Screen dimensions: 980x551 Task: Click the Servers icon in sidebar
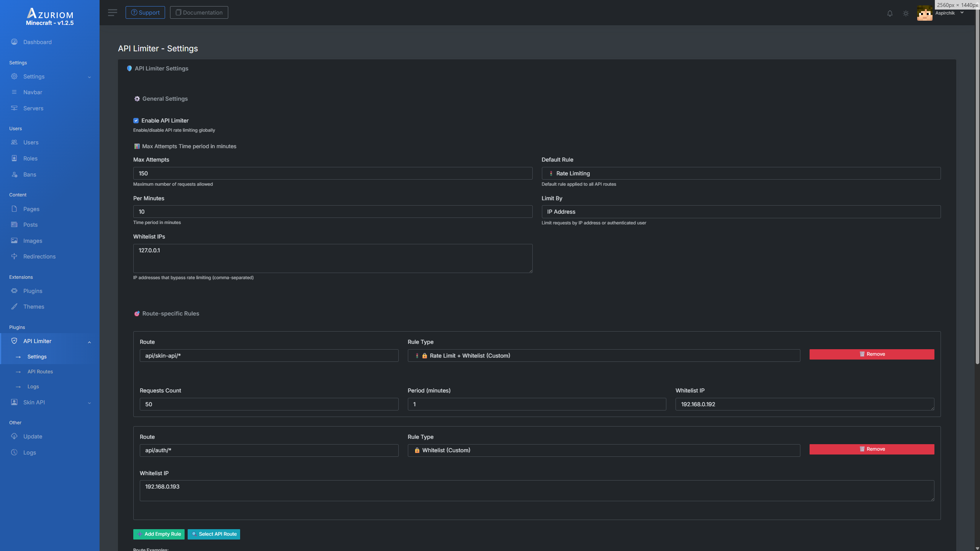[14, 108]
